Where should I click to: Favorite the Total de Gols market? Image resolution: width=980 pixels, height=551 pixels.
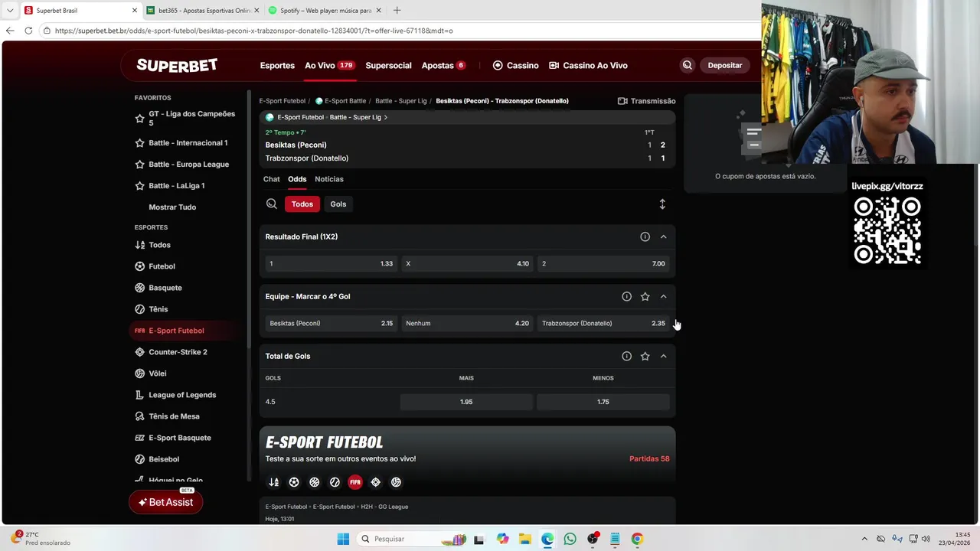[x=645, y=356]
